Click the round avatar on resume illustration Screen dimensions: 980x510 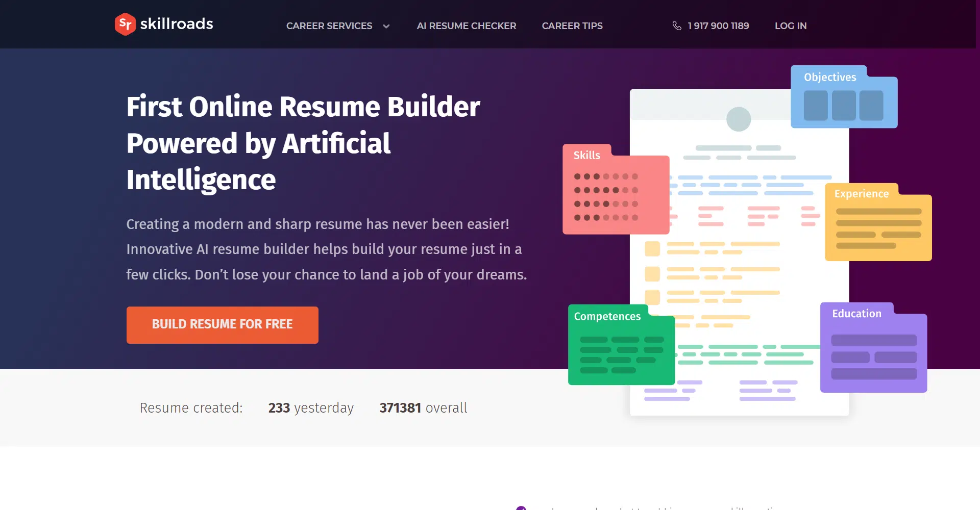pos(738,119)
